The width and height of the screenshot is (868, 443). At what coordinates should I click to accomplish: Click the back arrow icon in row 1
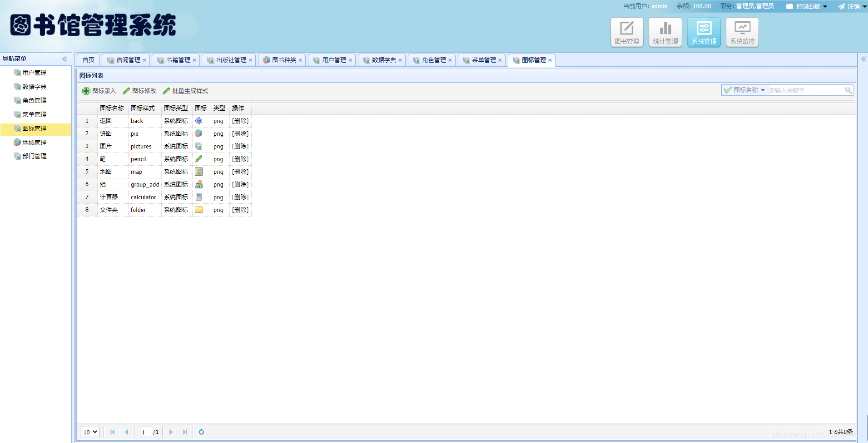pos(198,121)
